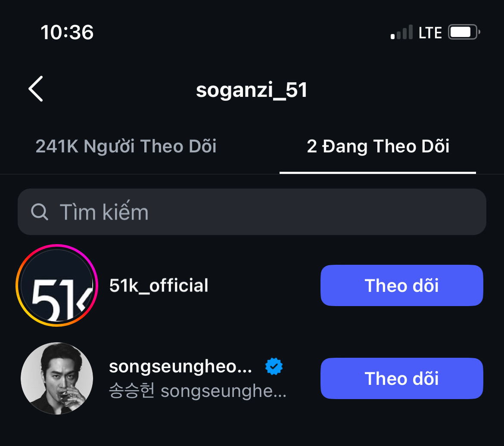Click the LTE network indicator

(x=430, y=33)
